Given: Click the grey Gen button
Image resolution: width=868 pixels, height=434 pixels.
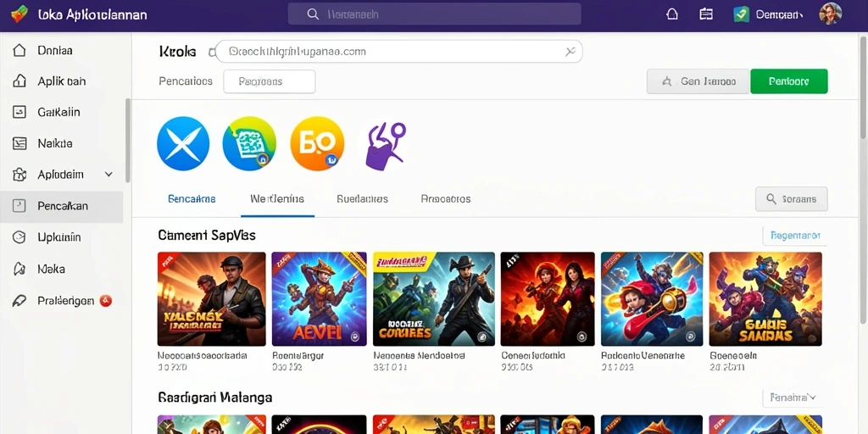Looking at the screenshot, I should (698, 81).
